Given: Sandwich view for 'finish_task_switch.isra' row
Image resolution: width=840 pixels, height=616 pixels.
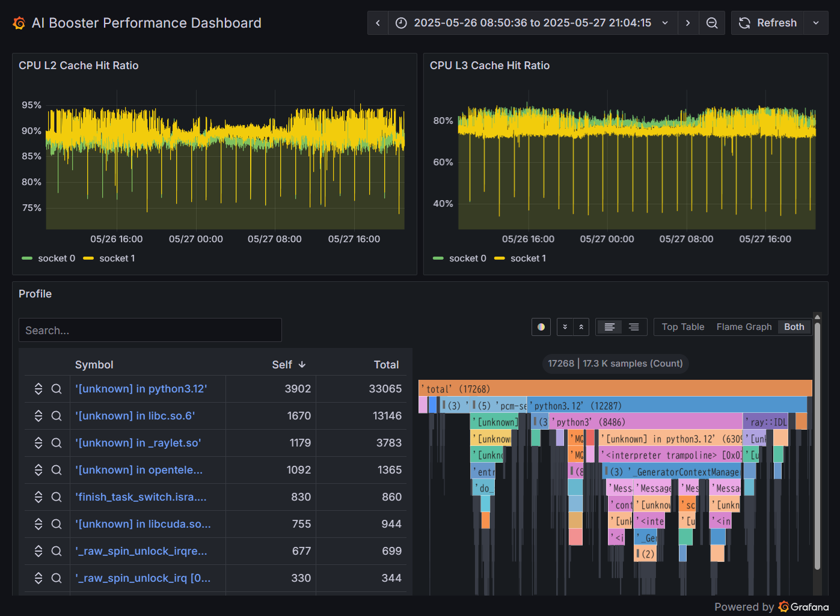Looking at the screenshot, I should [x=38, y=497].
